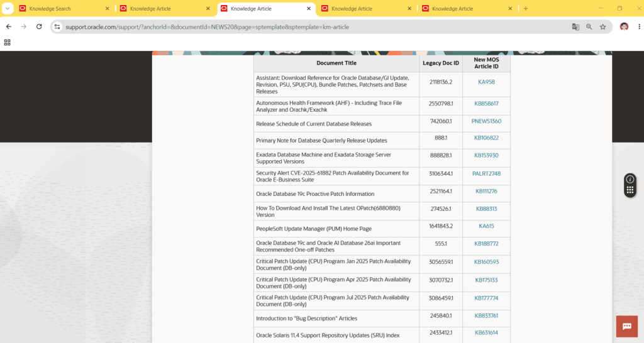Select title Oracle Solaris 11.4 SRU Index

(x=328, y=335)
